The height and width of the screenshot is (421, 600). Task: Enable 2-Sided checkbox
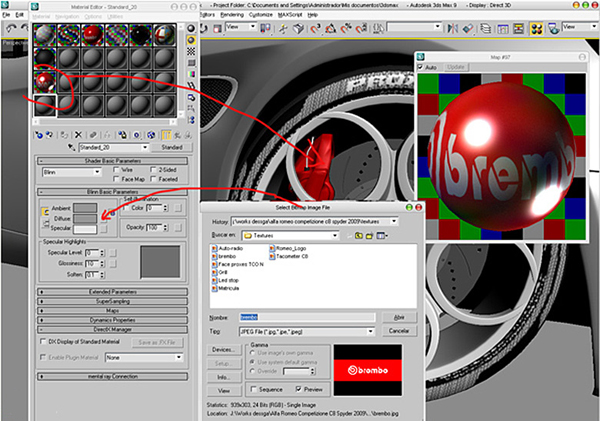153,169
